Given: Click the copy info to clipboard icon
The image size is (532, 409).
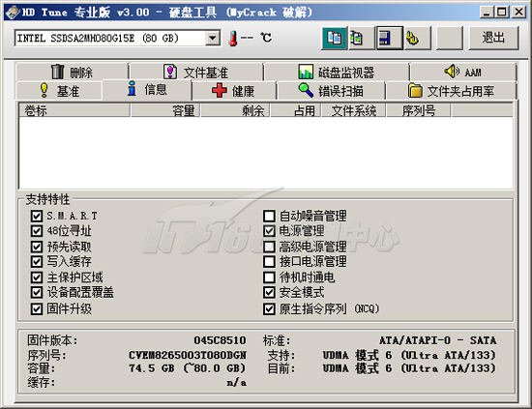Looking at the screenshot, I should pyautogui.click(x=335, y=38).
